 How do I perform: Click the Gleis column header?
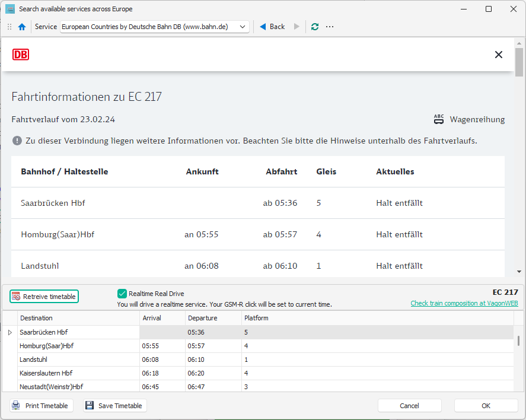pos(326,172)
